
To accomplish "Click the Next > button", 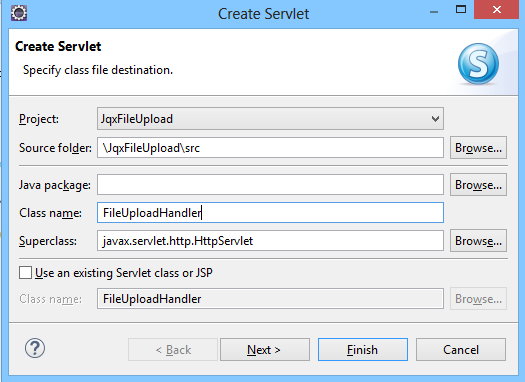I will point(265,350).
